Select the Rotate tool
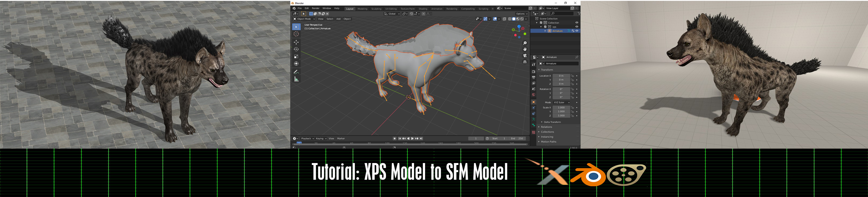This screenshot has width=868, height=197. click(296, 49)
